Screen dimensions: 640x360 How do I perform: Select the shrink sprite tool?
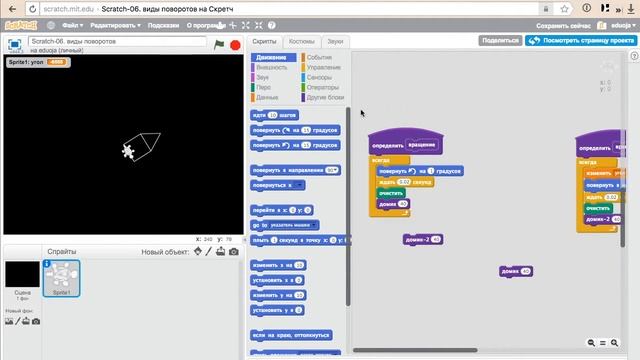(259, 25)
